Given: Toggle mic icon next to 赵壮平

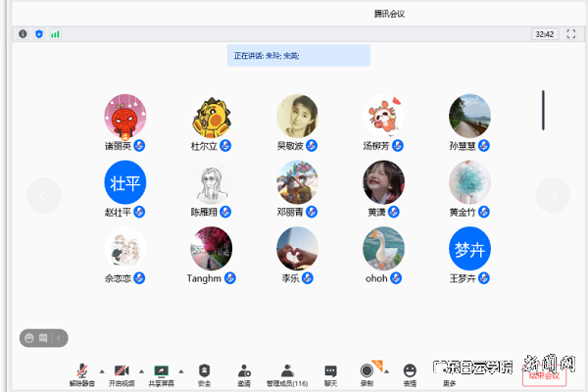Looking at the screenshot, I should pyautogui.click(x=139, y=212).
